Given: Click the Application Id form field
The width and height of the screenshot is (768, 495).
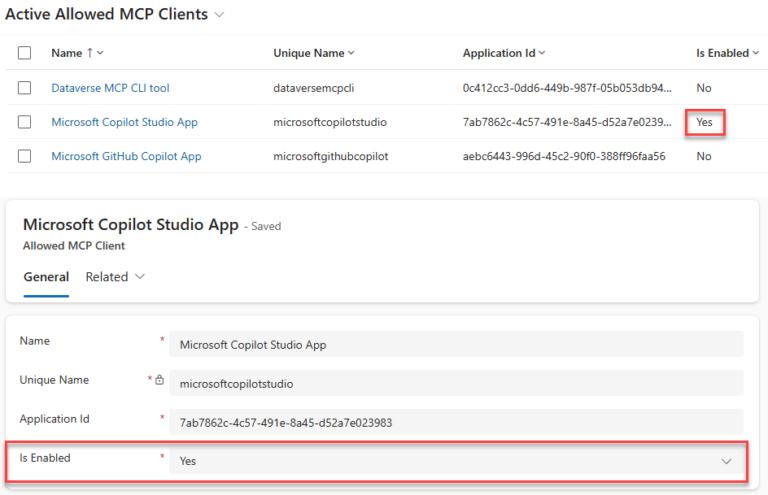Looking at the screenshot, I should (x=456, y=423).
